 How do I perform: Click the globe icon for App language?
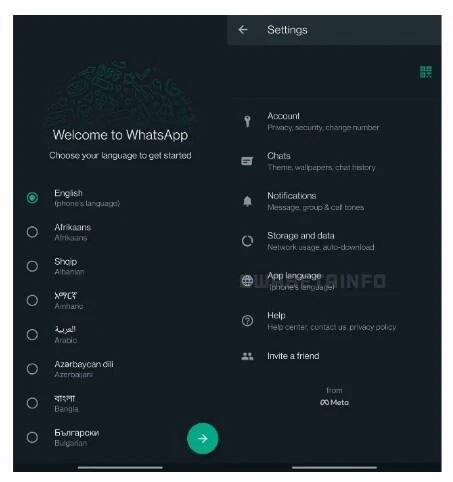pos(247,281)
